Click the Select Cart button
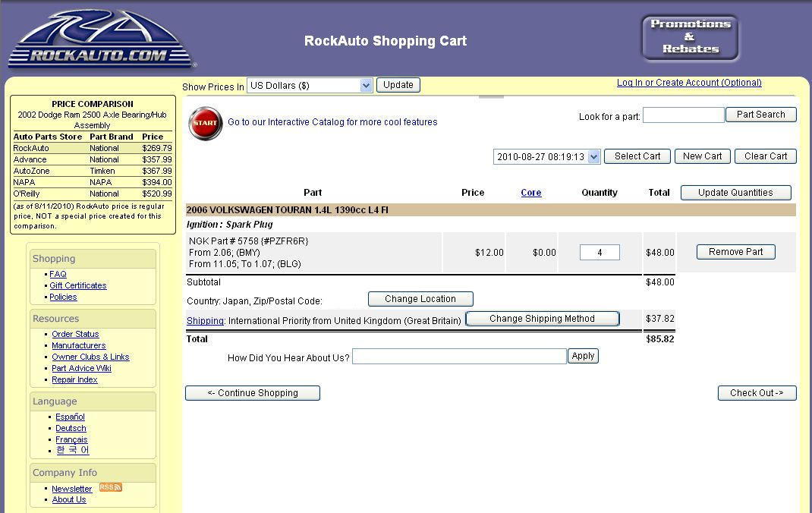 click(x=637, y=156)
